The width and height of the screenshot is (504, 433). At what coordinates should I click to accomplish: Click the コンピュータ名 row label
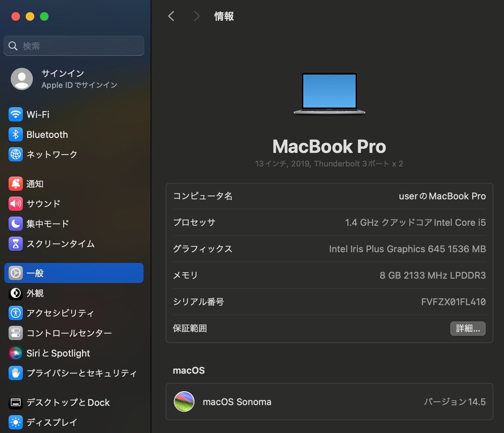[x=203, y=196]
